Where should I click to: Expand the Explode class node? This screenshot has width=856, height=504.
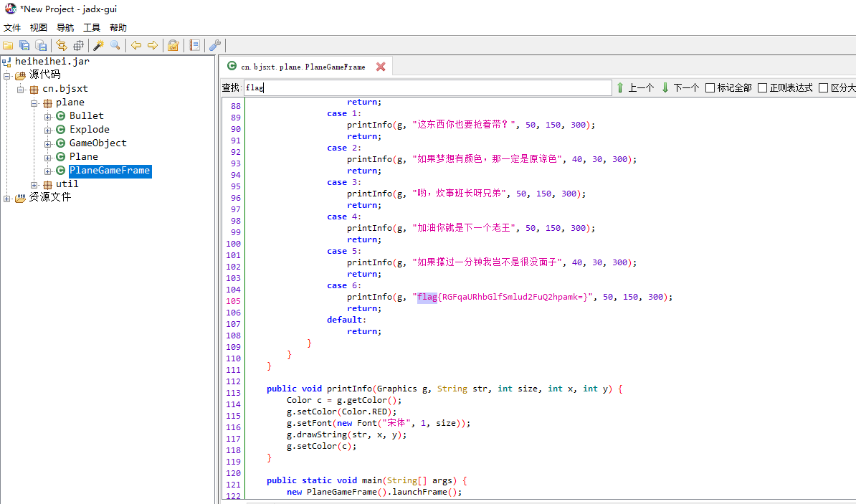pos(47,130)
